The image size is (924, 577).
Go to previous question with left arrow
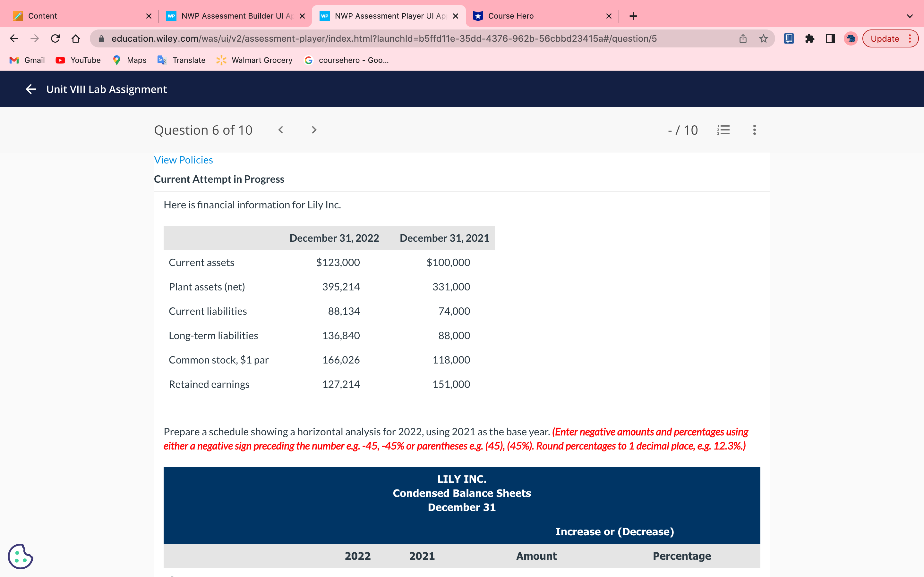point(281,130)
